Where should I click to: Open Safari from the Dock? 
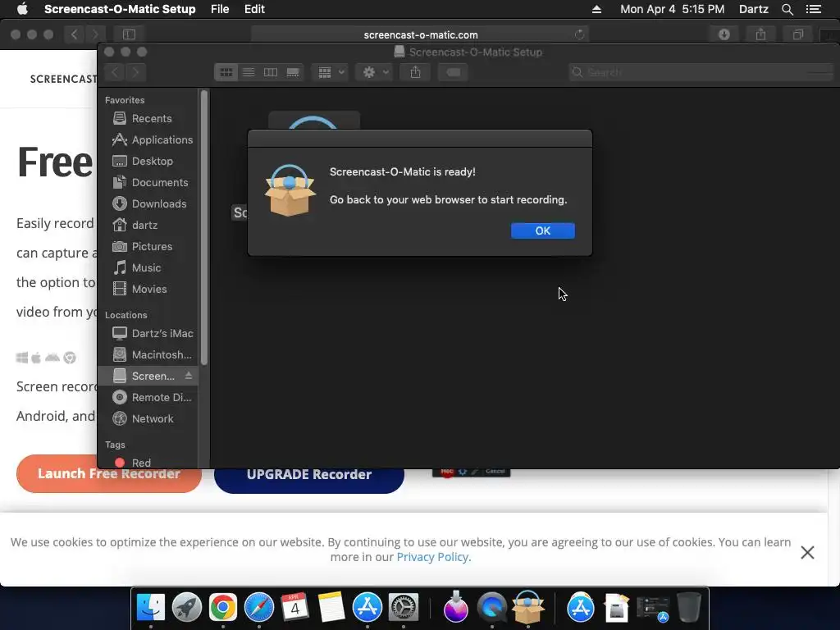[x=258, y=608]
